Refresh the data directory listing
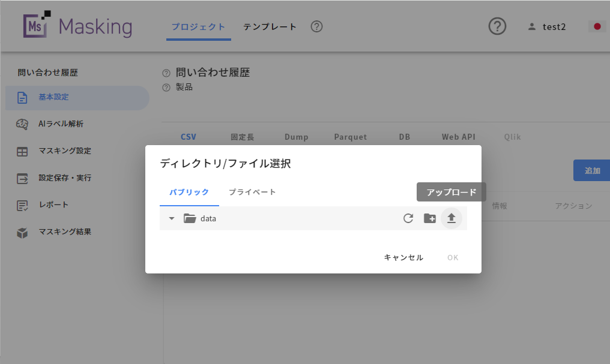 point(408,218)
